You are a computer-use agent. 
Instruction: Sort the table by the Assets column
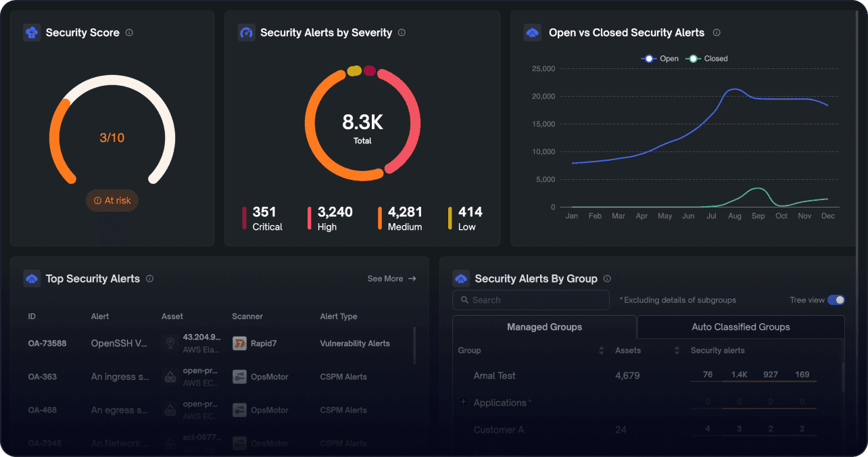pos(677,350)
